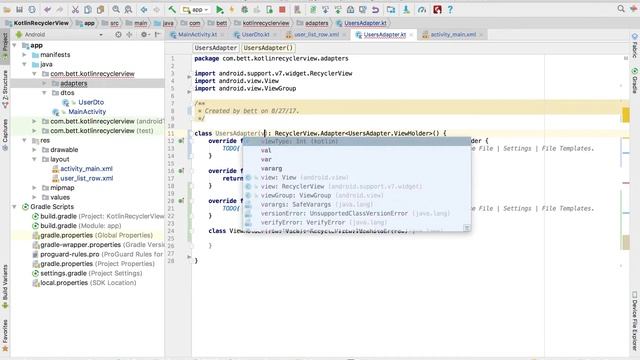Viewport: 640px width, 360px height.
Task: Switch to user_list_row.xml tab
Action: [316, 35]
